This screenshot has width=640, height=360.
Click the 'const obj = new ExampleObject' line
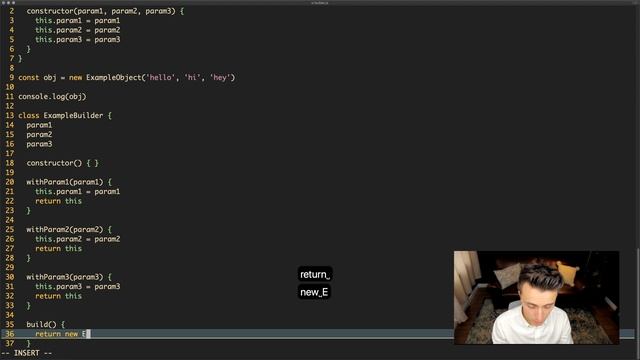pos(127,78)
